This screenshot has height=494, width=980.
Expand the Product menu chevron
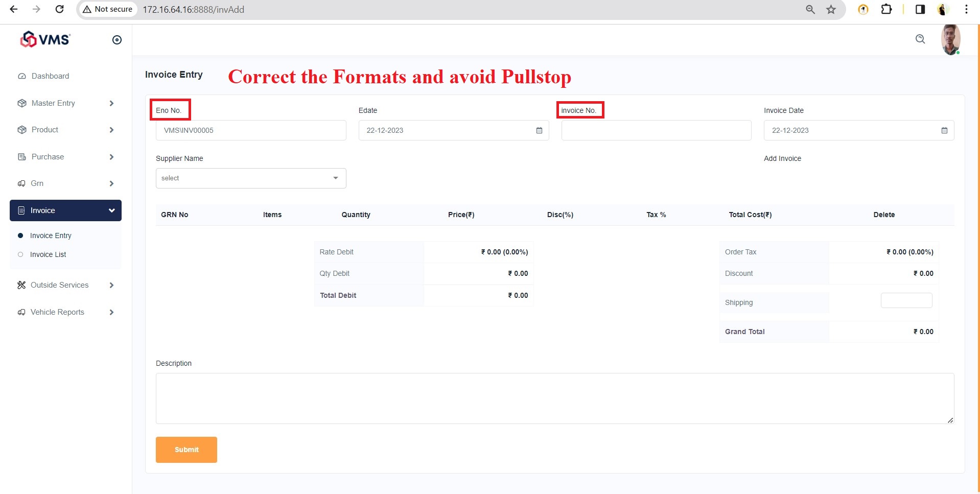pyautogui.click(x=111, y=130)
